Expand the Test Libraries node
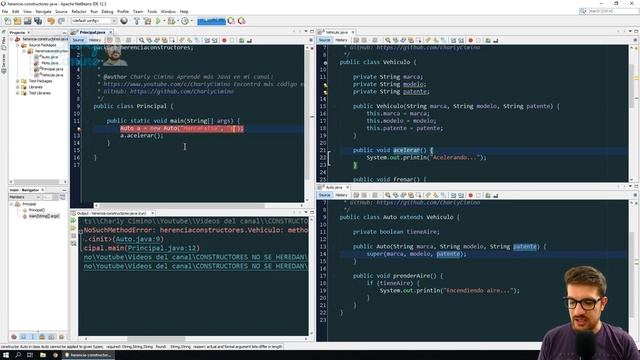Viewport: 640px width, 360px height. [18, 93]
